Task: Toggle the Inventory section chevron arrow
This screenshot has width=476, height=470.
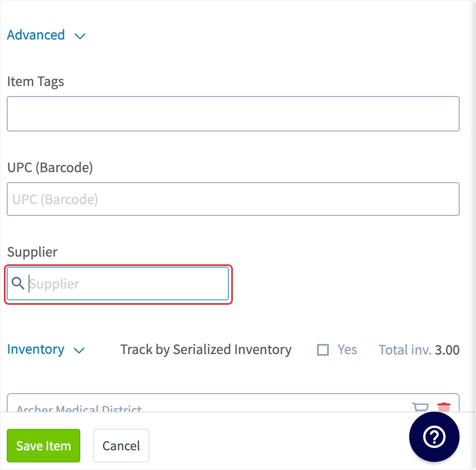Action: tap(79, 350)
